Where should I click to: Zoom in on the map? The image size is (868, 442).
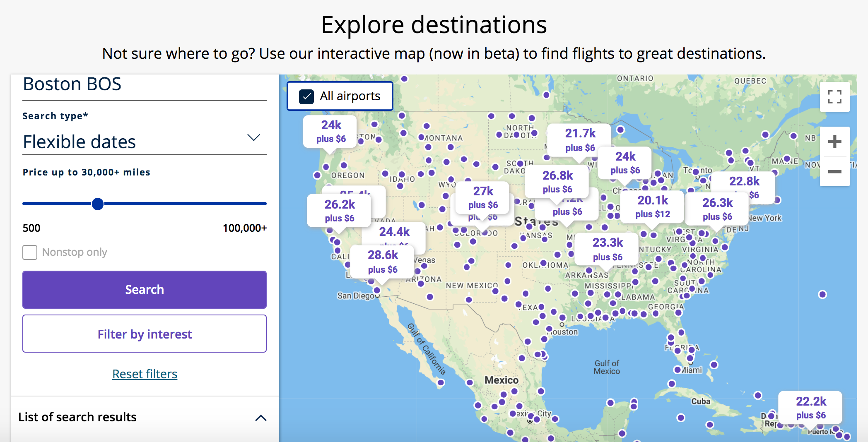834,142
